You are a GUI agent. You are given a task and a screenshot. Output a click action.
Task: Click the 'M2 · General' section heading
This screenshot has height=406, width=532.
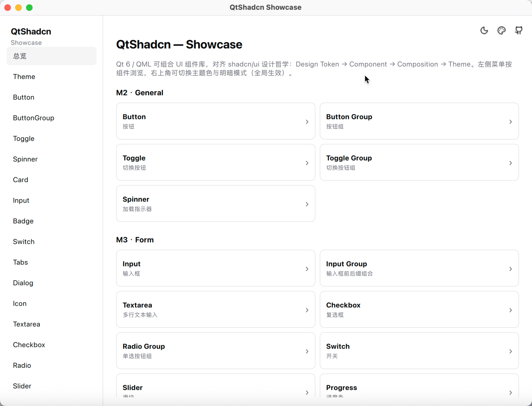tap(140, 93)
